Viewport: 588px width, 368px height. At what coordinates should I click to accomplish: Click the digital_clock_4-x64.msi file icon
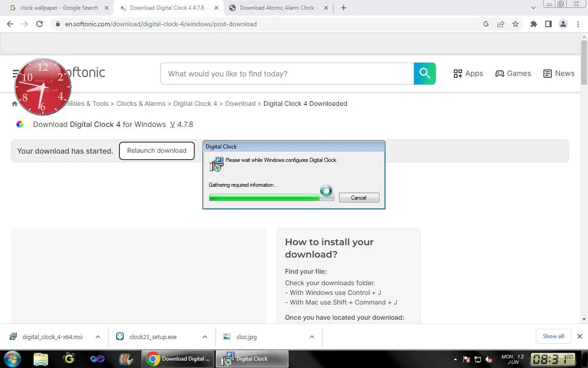[13, 337]
